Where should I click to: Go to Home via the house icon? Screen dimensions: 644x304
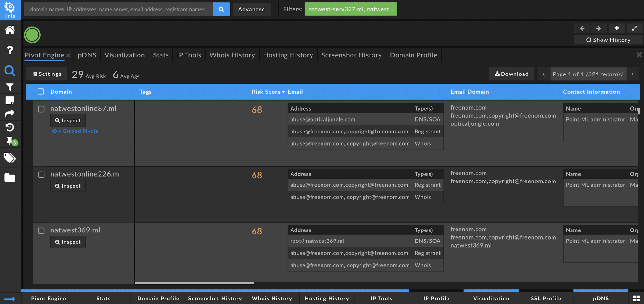click(10, 30)
